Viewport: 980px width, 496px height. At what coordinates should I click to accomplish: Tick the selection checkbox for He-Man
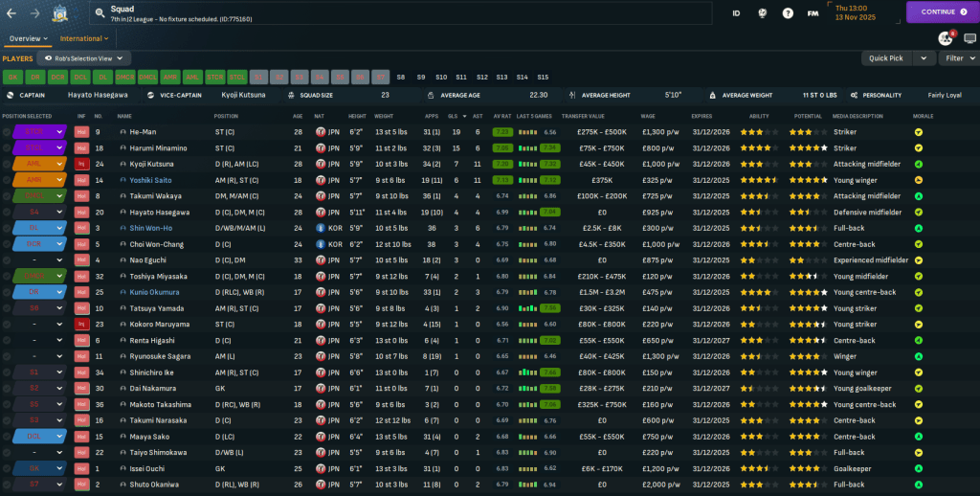point(7,132)
